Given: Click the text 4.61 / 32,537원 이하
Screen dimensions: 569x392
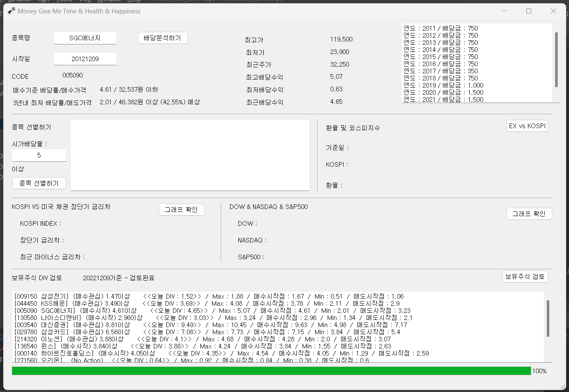Looking at the screenshot, I should pos(129,89).
